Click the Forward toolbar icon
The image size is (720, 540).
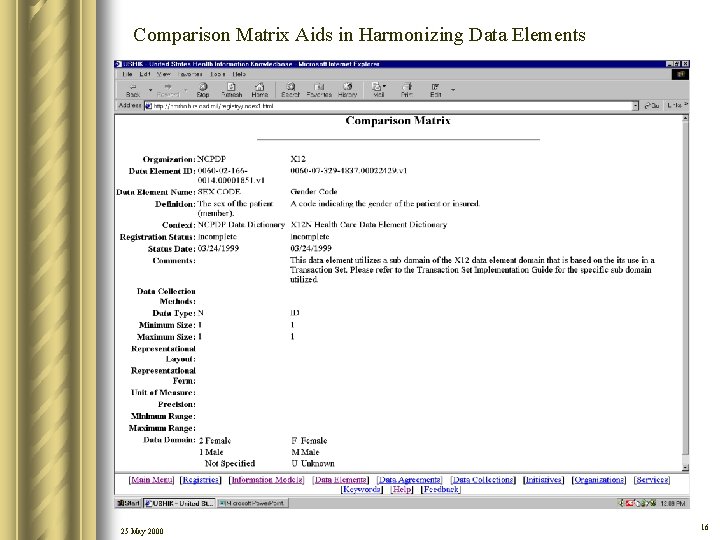[x=168, y=90]
